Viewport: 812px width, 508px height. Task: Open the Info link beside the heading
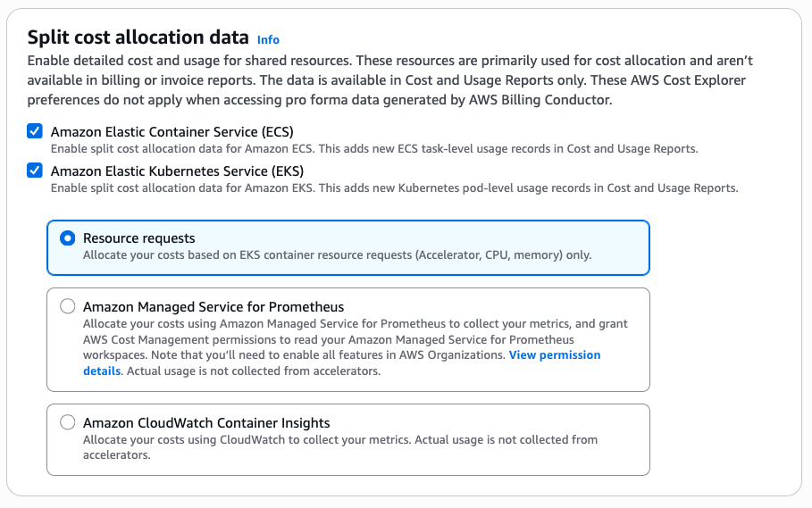tap(268, 39)
